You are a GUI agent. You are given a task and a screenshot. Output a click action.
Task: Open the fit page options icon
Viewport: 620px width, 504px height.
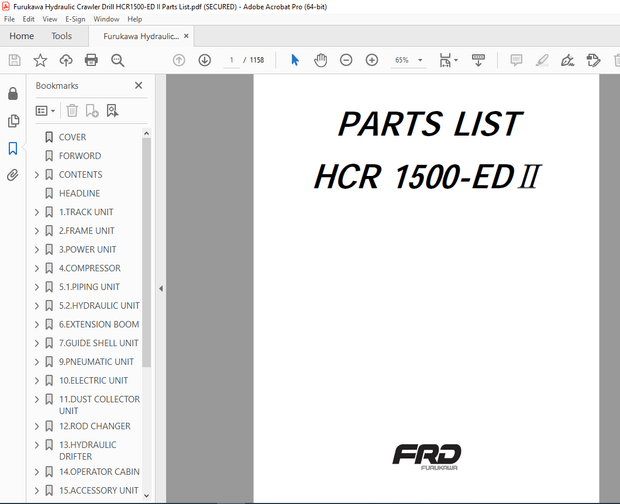click(x=448, y=60)
